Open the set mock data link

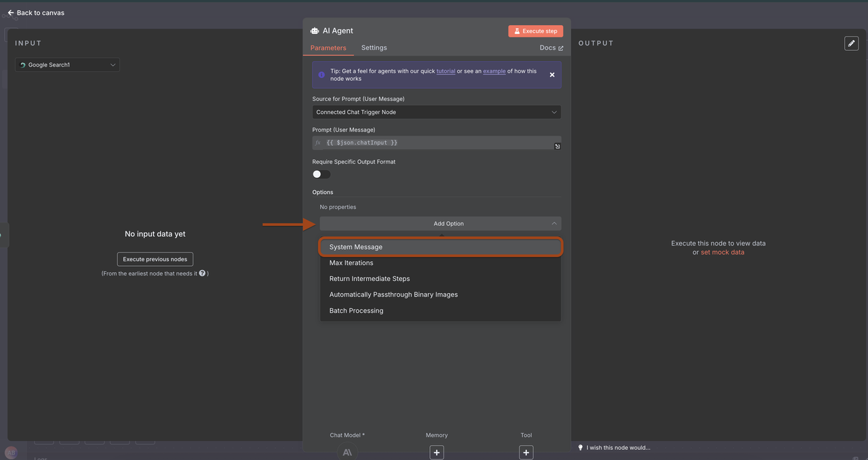click(x=722, y=252)
